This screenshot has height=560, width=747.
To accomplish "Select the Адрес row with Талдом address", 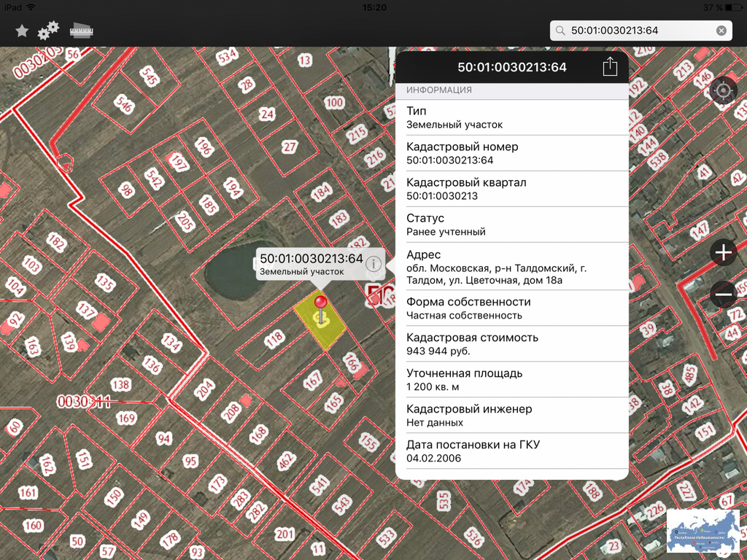I will coord(511,267).
